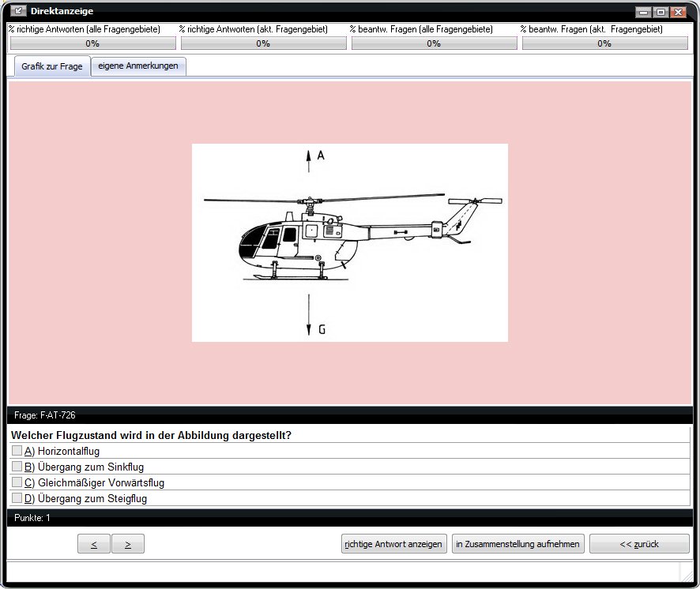
Task: Click beantw. Fragen (akt. Fragengebiet) progress bar
Action: click(x=605, y=43)
